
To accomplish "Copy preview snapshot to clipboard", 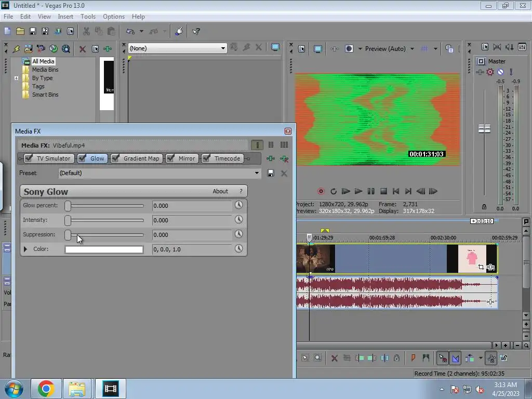I will coord(449,49).
